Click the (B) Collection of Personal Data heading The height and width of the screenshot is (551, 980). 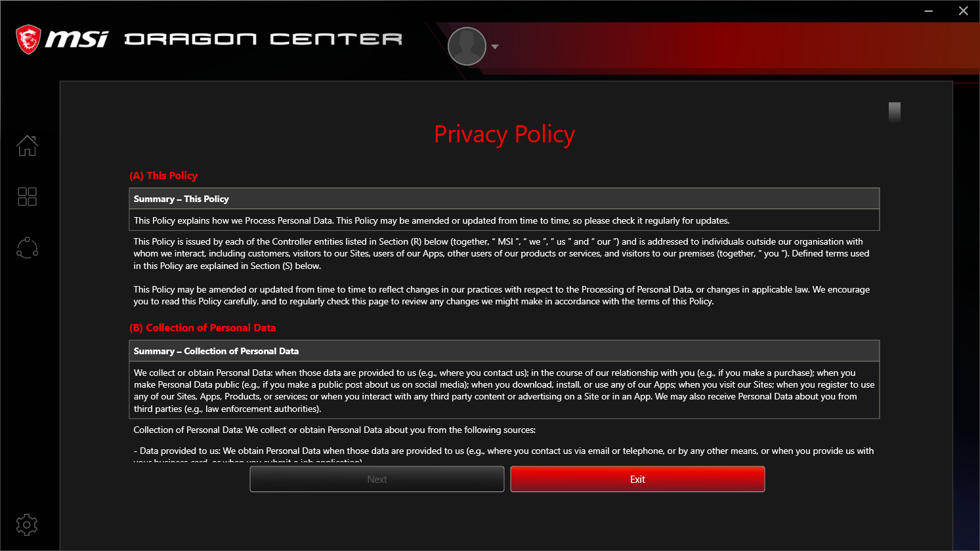tap(203, 328)
